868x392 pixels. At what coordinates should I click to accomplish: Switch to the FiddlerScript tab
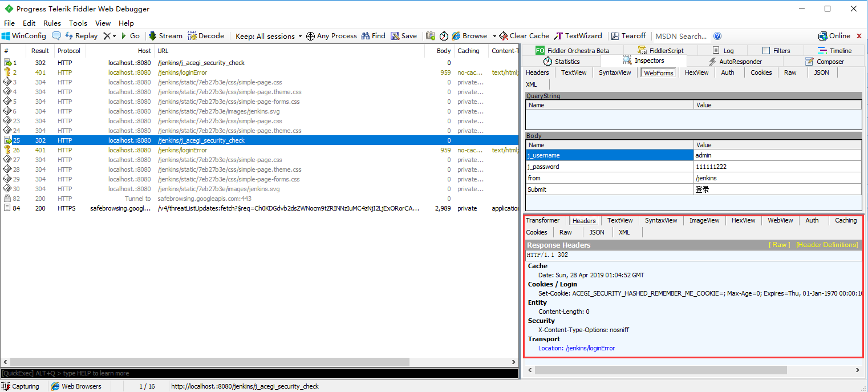661,50
